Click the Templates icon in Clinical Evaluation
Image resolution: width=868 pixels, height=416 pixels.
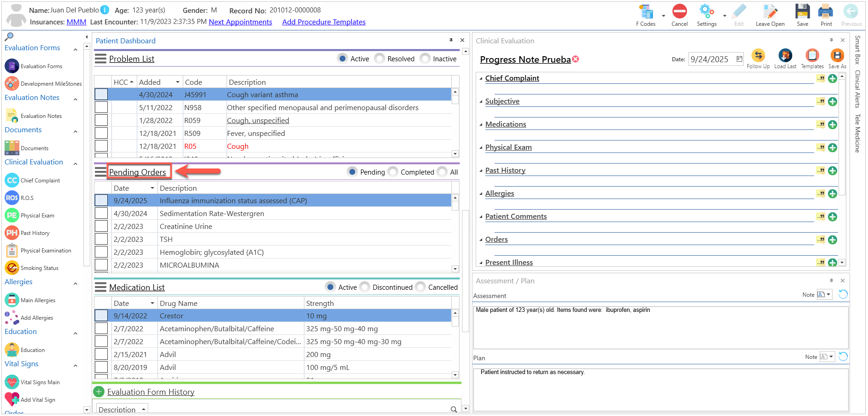812,56
